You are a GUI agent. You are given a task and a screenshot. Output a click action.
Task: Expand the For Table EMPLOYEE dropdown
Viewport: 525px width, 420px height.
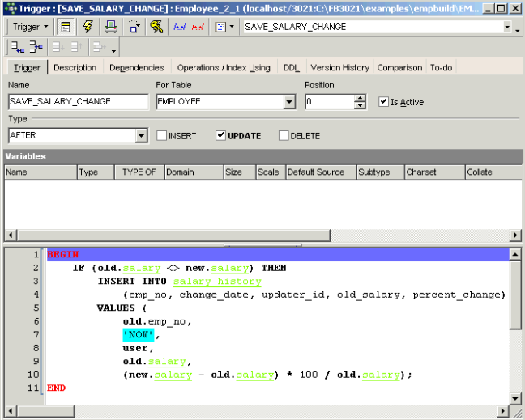coord(289,102)
